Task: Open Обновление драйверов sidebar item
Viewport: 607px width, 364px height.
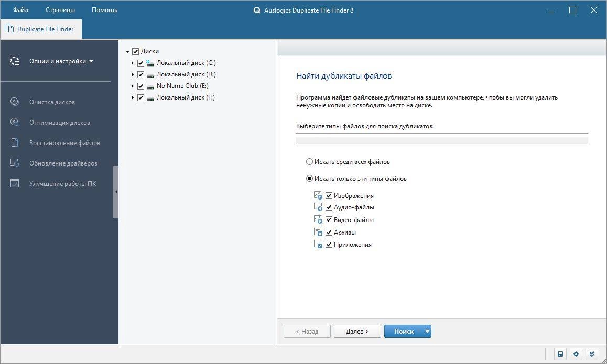Action: (x=63, y=163)
